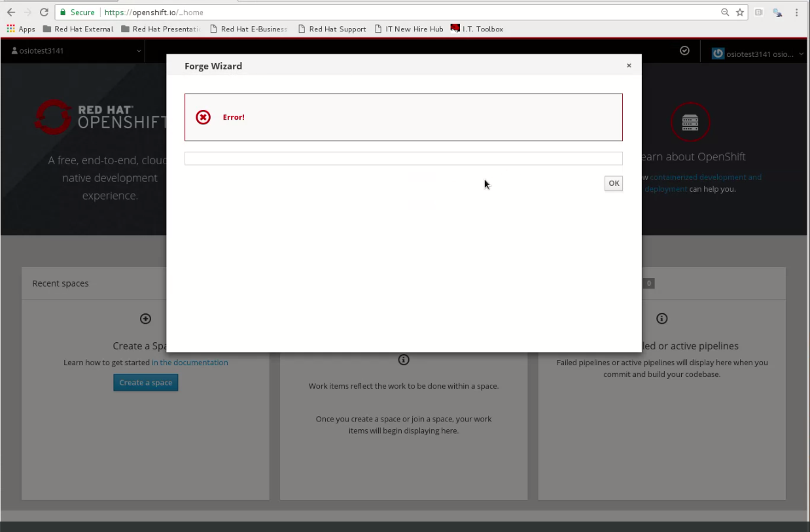The width and height of the screenshot is (810, 532).
Task: Click the empty input field in Forge Wizard
Action: click(403, 158)
